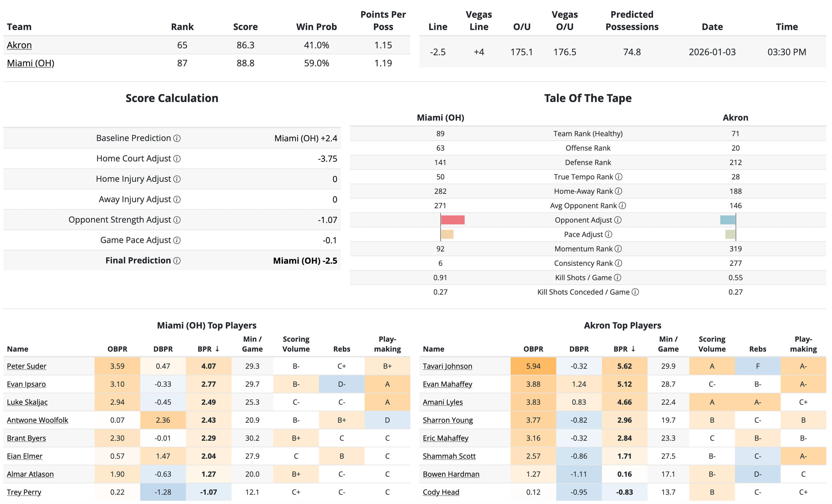Click info icon beside Final Prediction
This screenshot has width=832, height=504.
tap(177, 261)
